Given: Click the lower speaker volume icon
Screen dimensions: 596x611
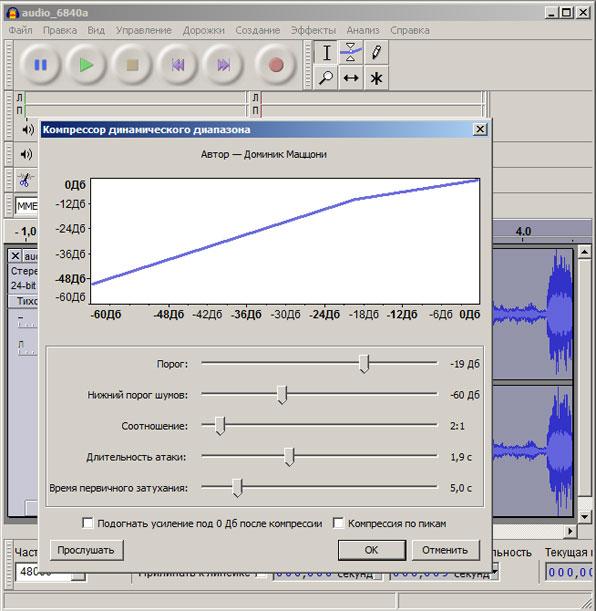Looking at the screenshot, I should pos(26,154).
